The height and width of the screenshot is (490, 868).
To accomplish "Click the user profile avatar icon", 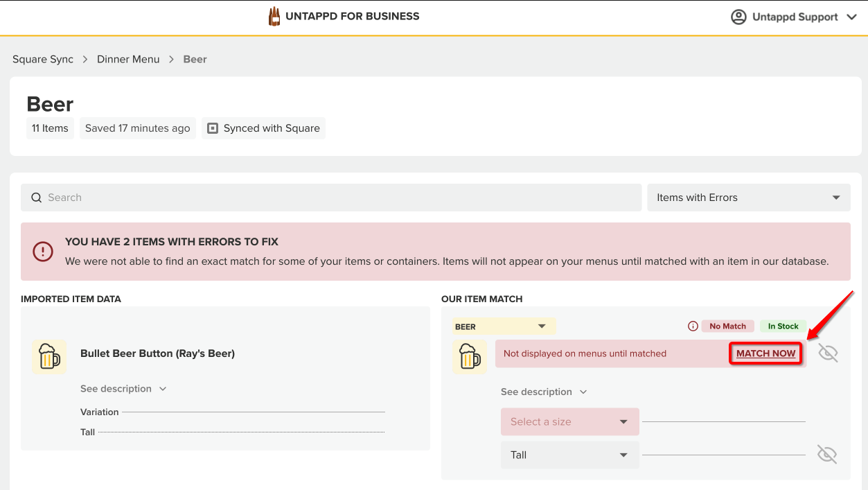I will point(738,17).
